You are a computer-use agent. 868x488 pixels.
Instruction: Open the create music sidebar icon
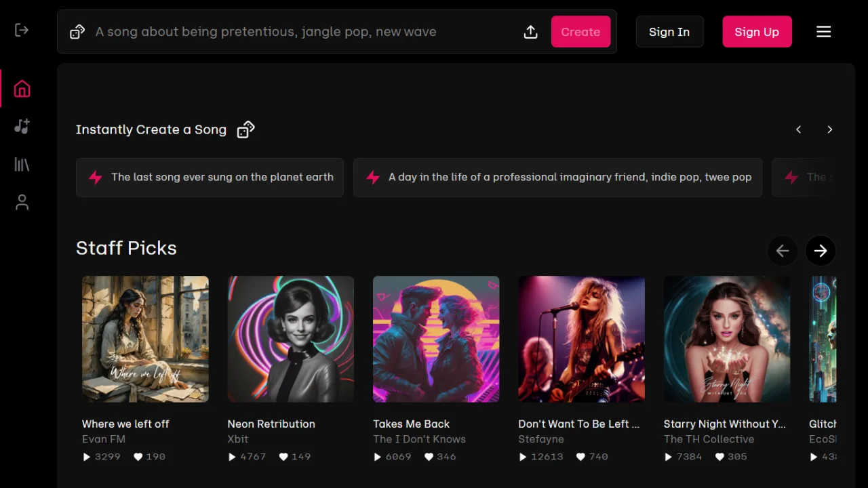click(22, 126)
